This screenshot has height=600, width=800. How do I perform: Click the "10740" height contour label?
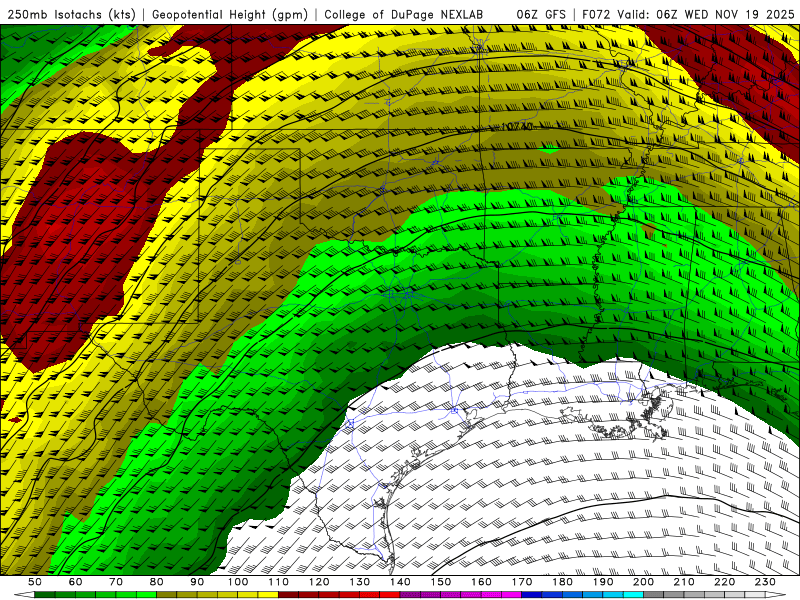517,126
